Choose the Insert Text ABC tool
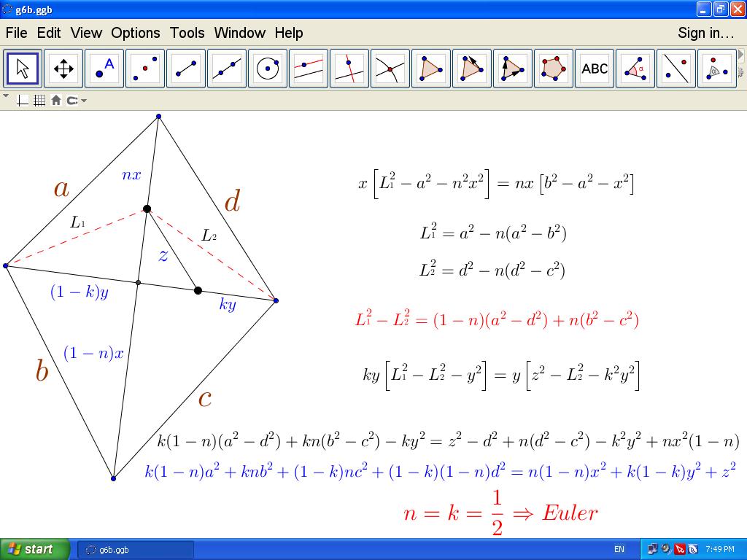This screenshot has height=560, width=747. [595, 69]
